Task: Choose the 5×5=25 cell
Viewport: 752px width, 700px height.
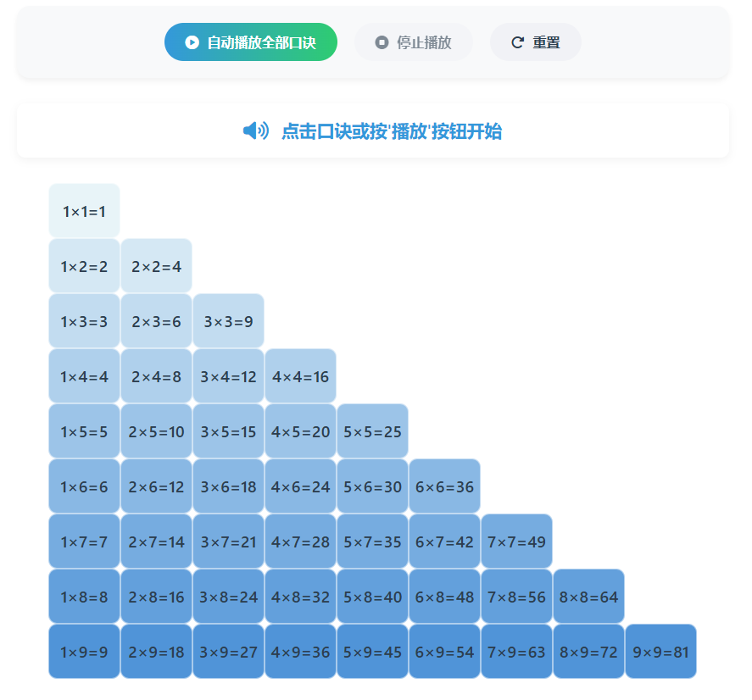Action: click(372, 431)
